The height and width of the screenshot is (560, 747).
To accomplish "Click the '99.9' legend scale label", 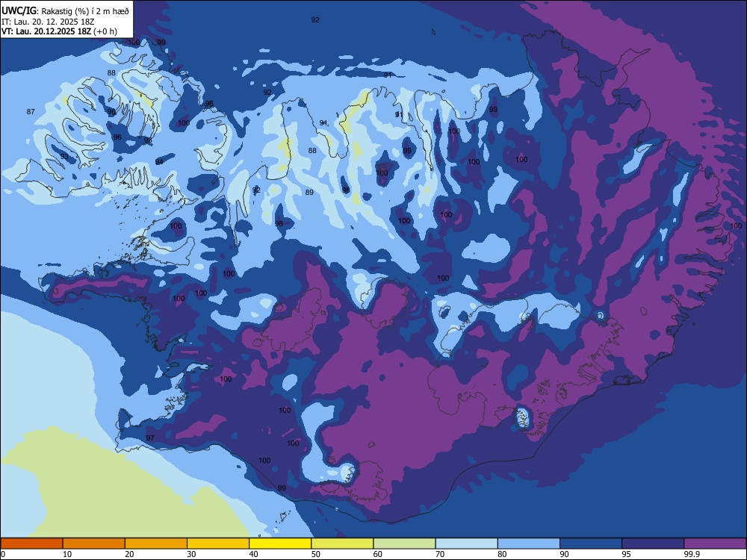I will click(x=691, y=554).
